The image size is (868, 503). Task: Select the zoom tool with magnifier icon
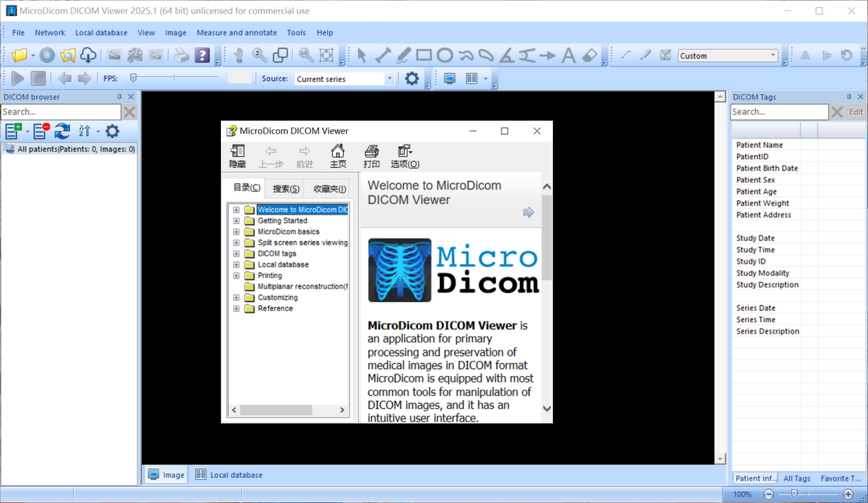[259, 55]
